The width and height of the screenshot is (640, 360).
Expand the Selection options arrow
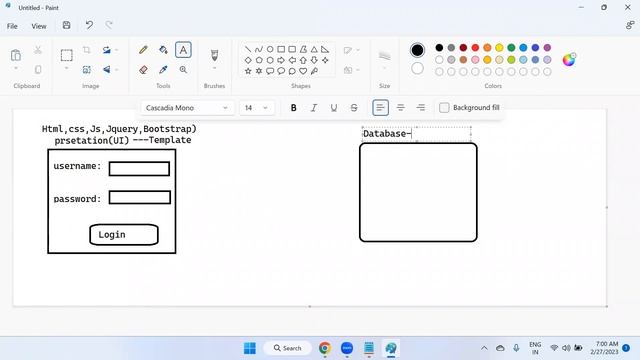(67, 69)
